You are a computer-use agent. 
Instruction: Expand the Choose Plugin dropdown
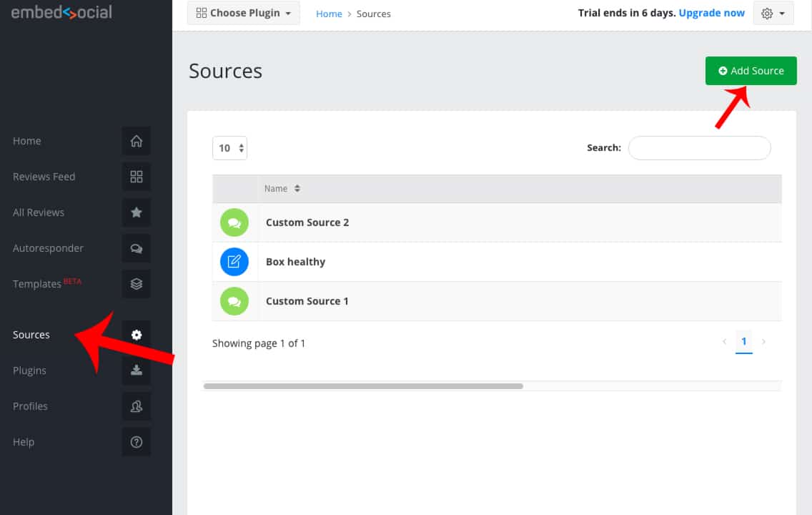(x=244, y=13)
